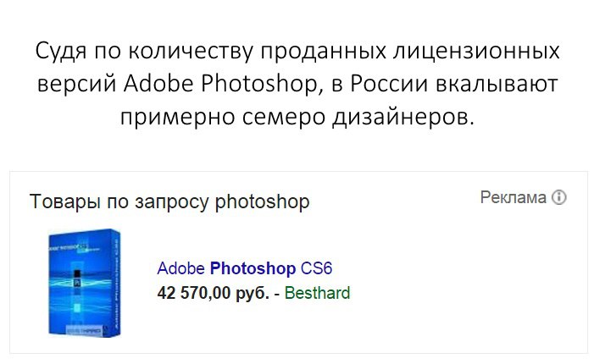Click the line starting with версий Adobe
Image resolution: width=594 pixels, height=364 pixels.
297,83
